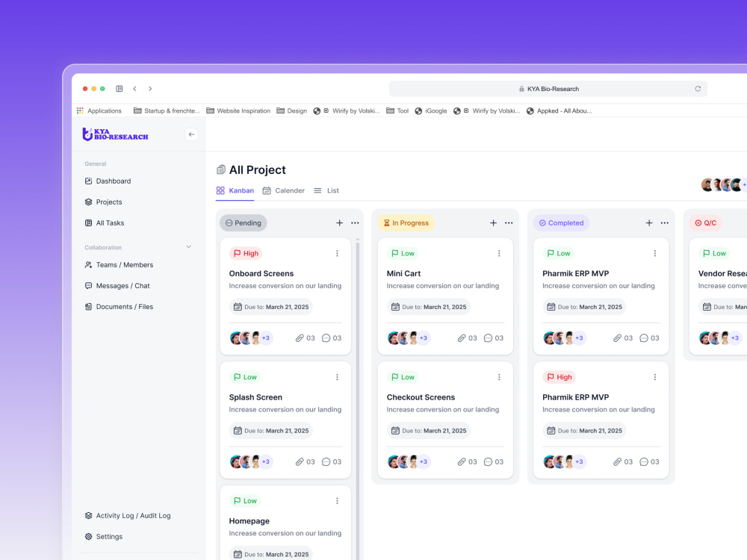Viewport: 747px width, 560px height.
Task: Click the Completed status chip
Action: coord(561,223)
